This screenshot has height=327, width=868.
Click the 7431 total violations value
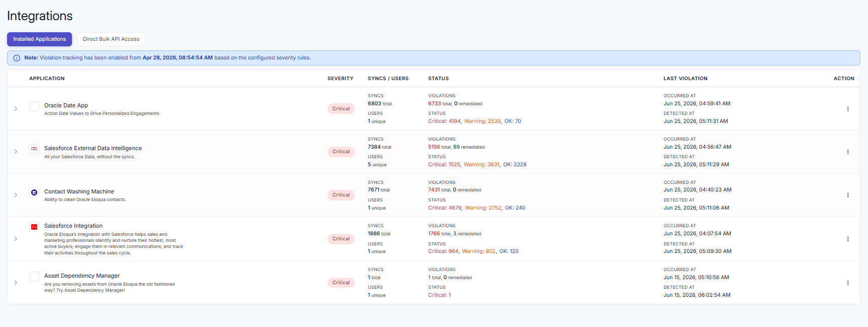(x=434, y=190)
